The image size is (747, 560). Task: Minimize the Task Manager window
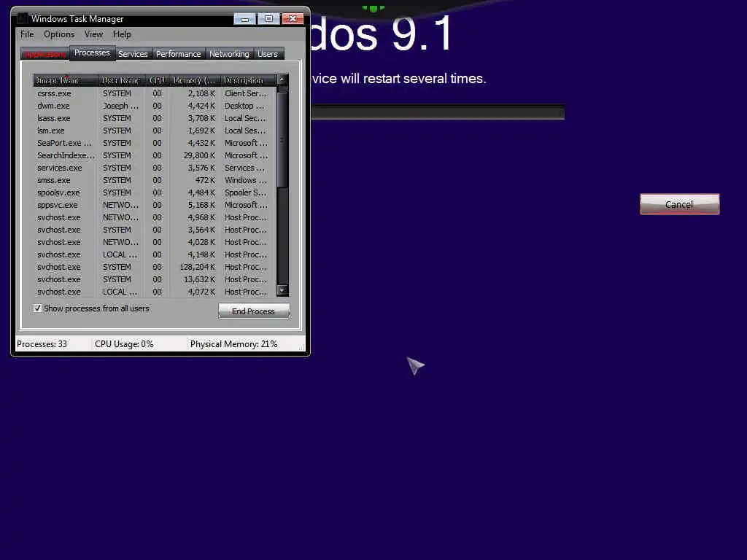click(x=244, y=18)
